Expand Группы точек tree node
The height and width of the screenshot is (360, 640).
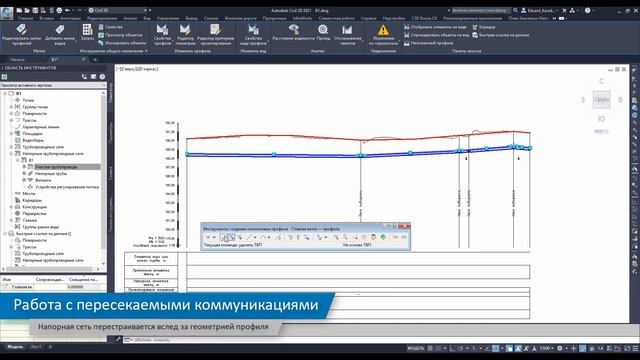pyautogui.click(x=11, y=107)
